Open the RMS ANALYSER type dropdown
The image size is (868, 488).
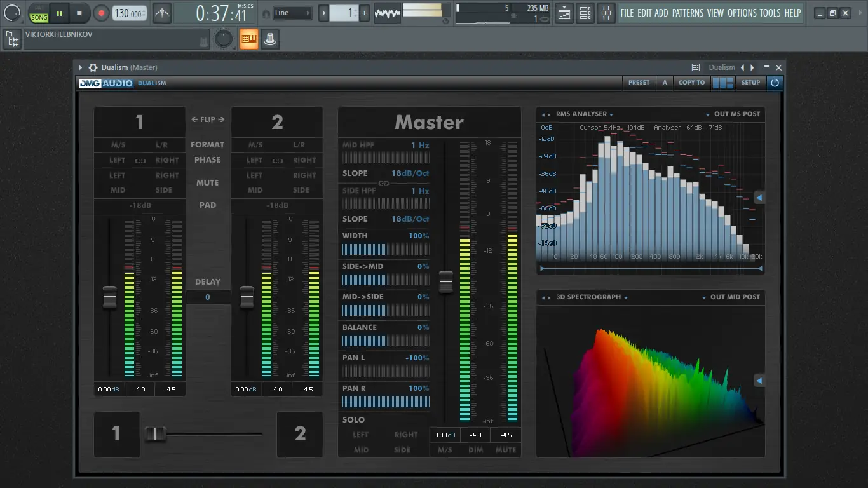(584, 114)
